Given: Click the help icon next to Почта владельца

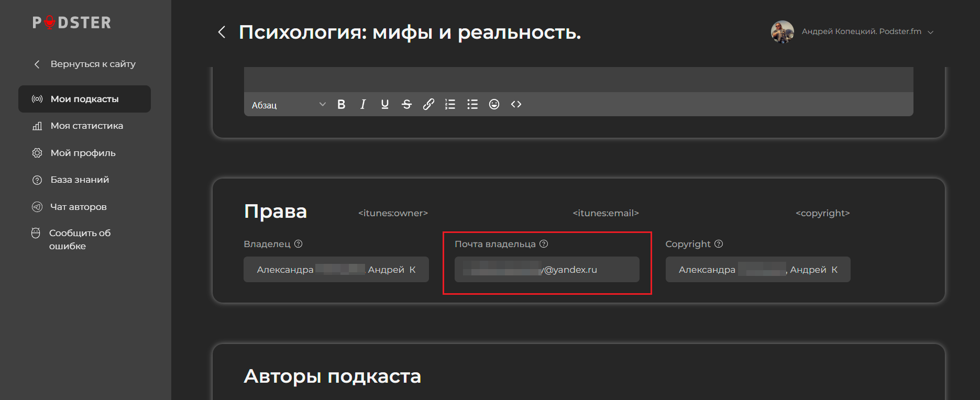Looking at the screenshot, I should (x=544, y=244).
